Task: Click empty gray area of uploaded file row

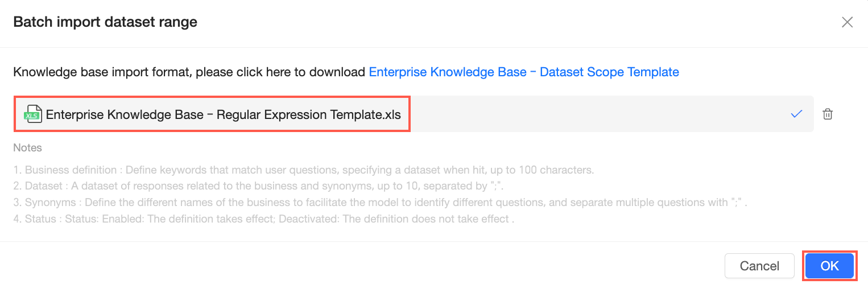Action: pos(597,114)
